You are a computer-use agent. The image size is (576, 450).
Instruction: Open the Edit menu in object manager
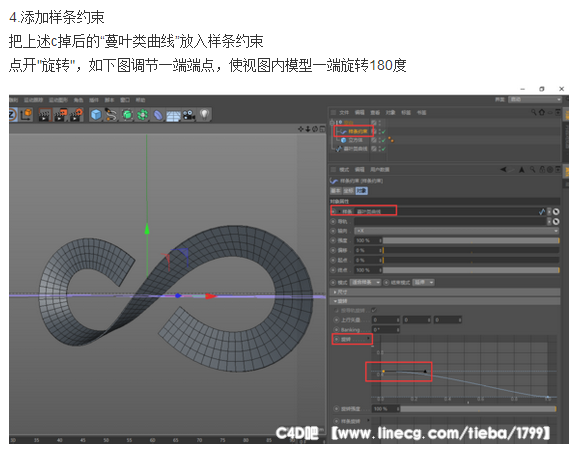pos(360,112)
